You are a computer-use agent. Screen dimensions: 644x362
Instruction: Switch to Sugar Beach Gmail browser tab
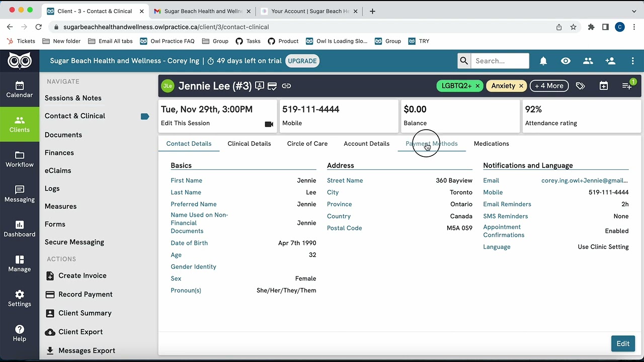click(x=203, y=11)
